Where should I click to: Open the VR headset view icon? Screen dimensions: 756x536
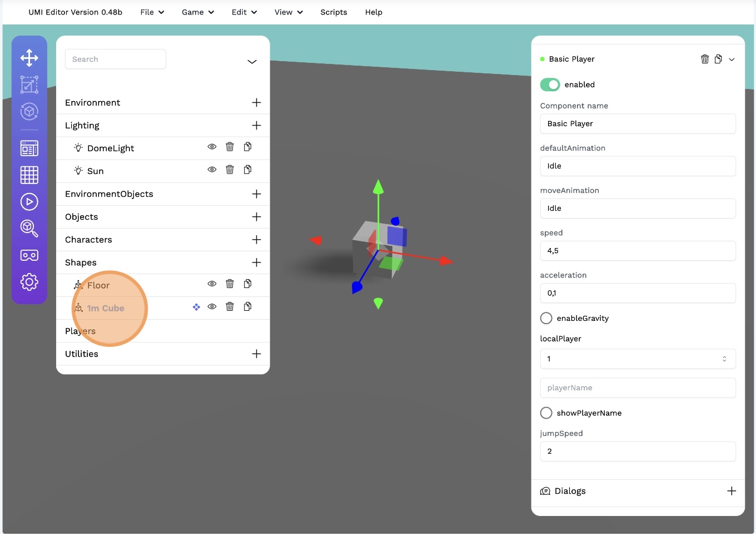pyautogui.click(x=29, y=255)
